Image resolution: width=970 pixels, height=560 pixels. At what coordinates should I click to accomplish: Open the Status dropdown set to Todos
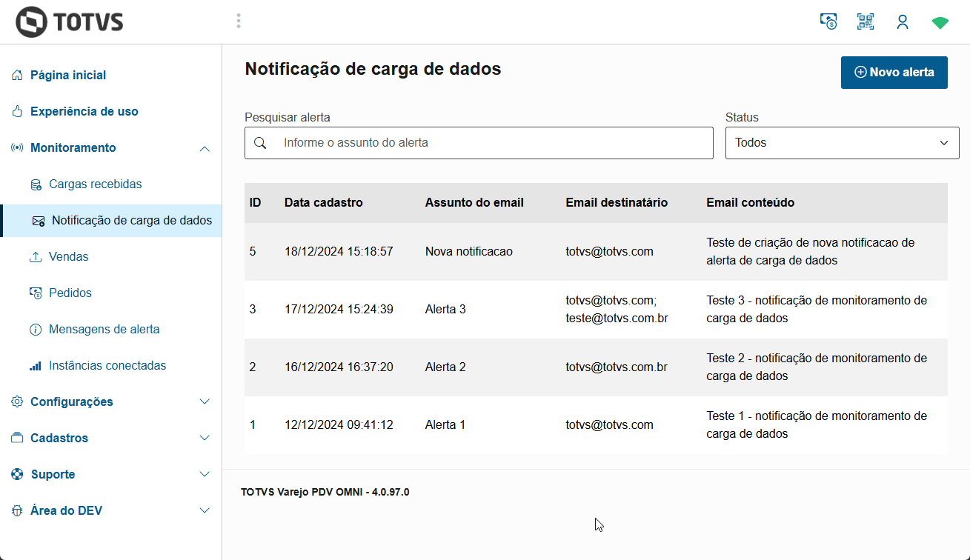(x=842, y=142)
